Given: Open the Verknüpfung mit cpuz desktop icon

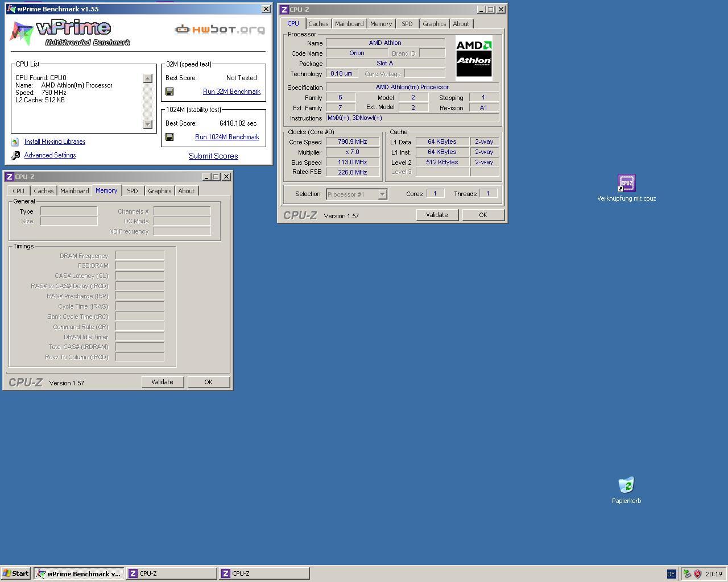Looking at the screenshot, I should (x=626, y=184).
